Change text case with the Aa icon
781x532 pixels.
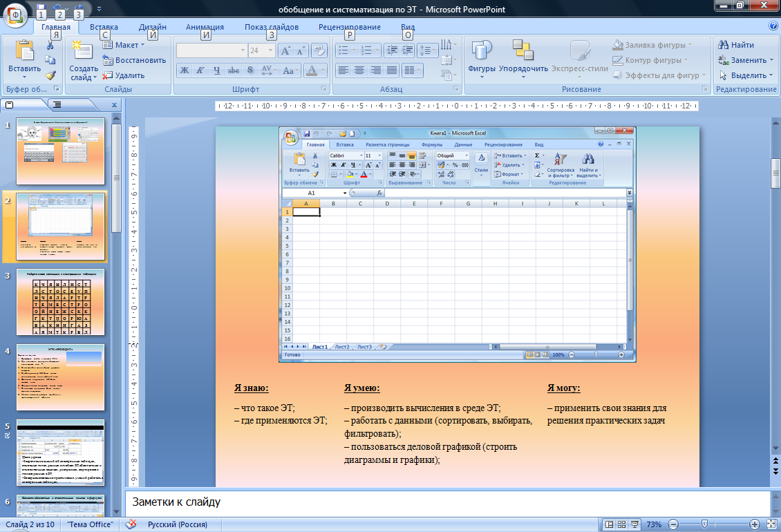point(289,70)
